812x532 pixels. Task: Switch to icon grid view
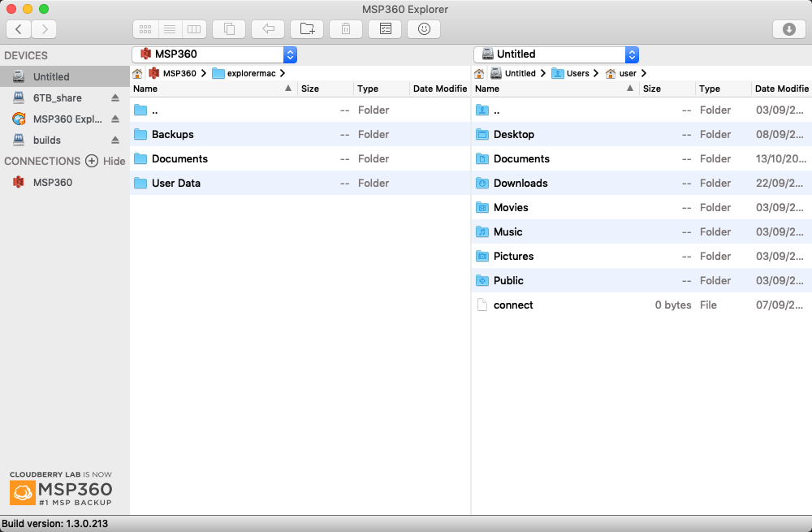[x=145, y=29]
